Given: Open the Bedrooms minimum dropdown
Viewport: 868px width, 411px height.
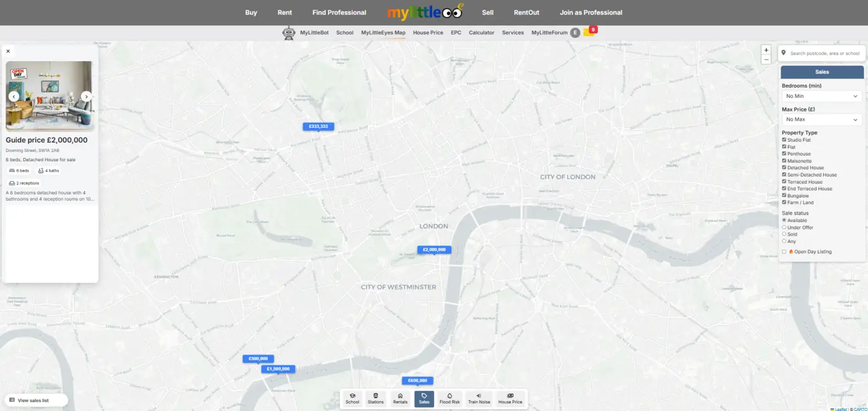Looking at the screenshot, I should coord(821,96).
